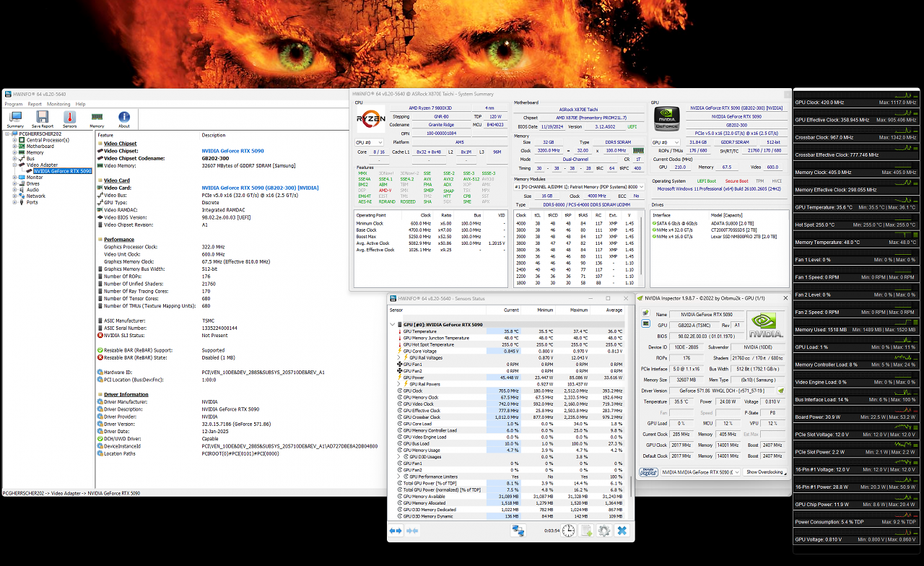Viewport: 924px width, 566px height.
Task: Collapse the Video Adapter tree node
Action: [x=14, y=165]
